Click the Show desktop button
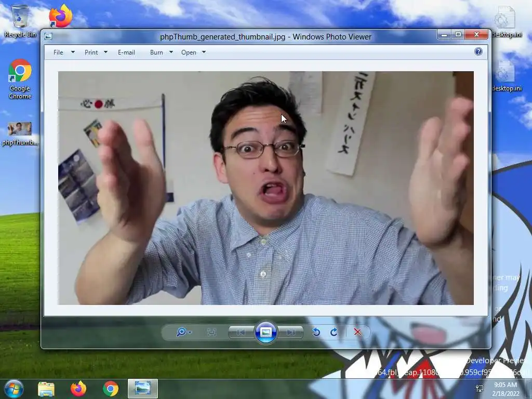 tap(528, 389)
